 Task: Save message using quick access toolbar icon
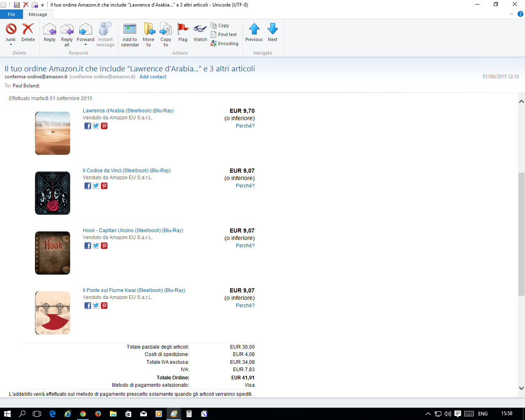click(17, 5)
